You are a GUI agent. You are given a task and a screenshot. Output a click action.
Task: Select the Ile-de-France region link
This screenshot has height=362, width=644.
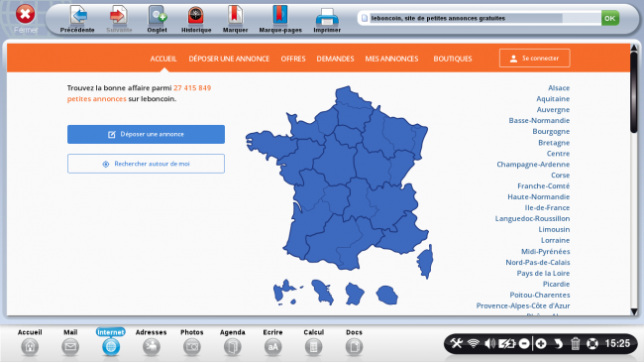547,207
